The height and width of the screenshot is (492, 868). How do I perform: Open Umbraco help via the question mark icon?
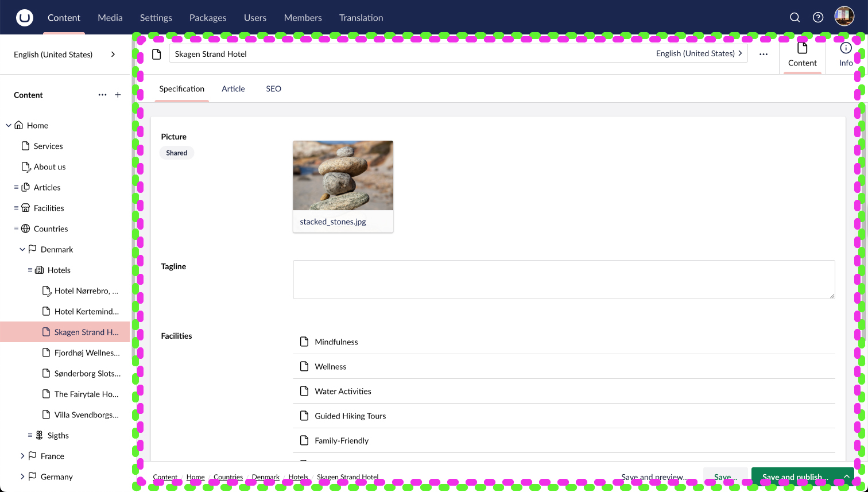pos(818,17)
